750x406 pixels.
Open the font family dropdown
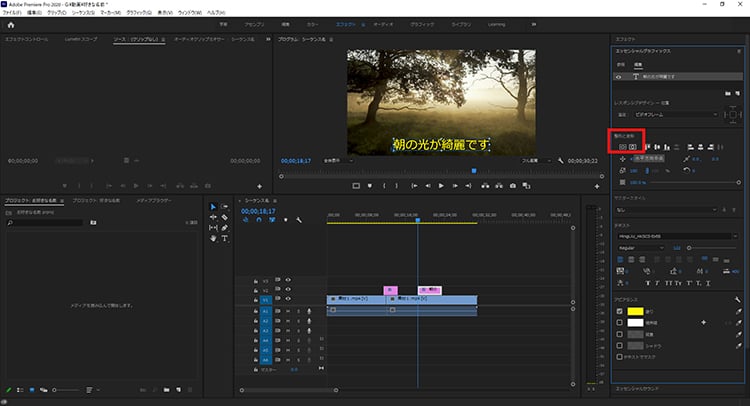677,236
